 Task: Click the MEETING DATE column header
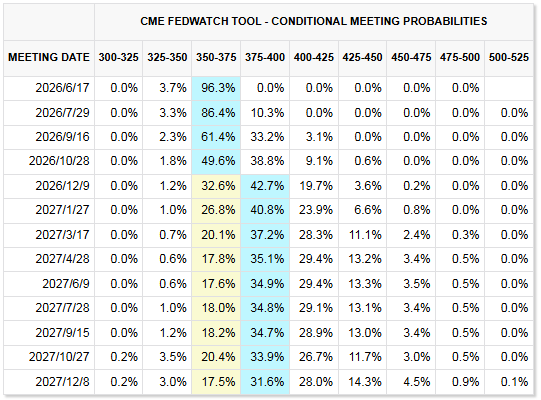click(x=49, y=57)
